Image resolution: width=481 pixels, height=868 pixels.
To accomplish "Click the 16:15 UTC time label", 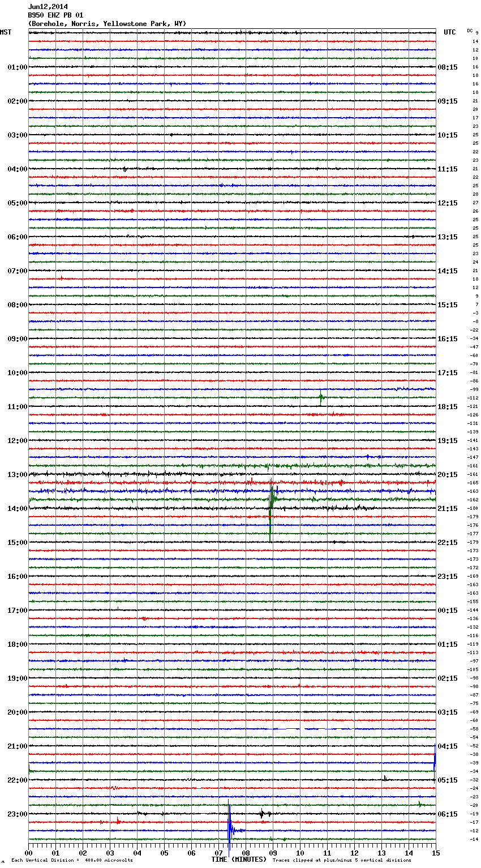I will (448, 339).
